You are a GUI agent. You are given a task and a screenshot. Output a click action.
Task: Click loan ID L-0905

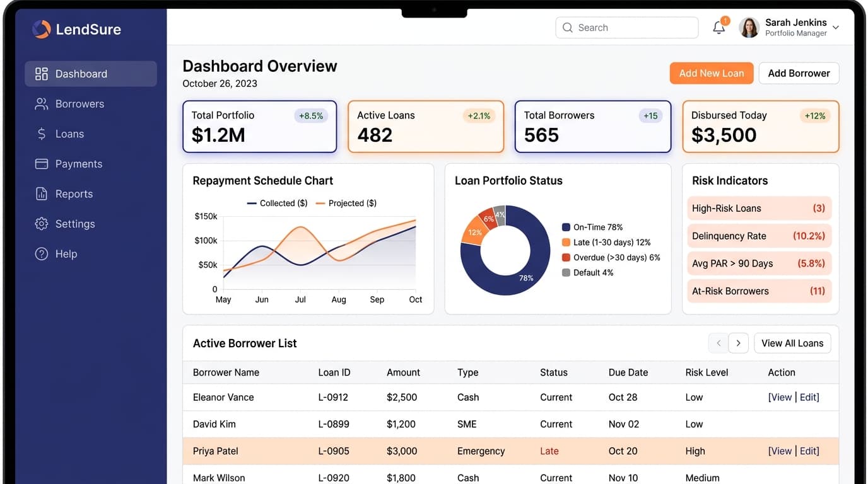click(x=334, y=451)
